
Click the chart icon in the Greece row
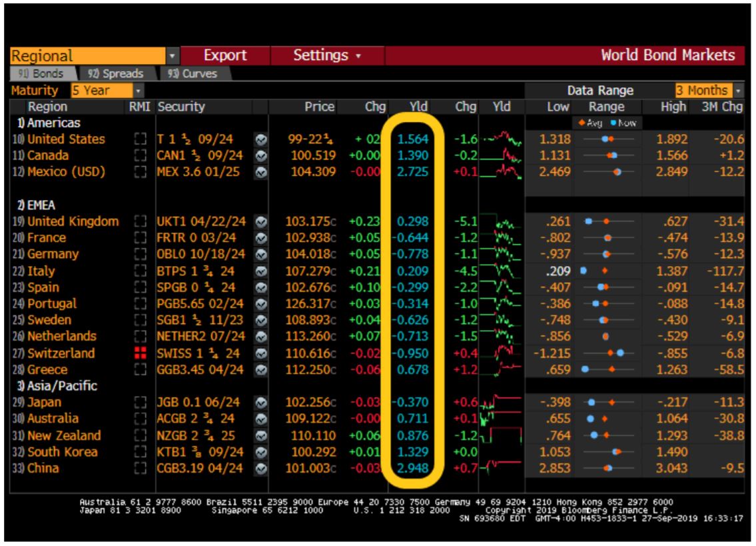click(x=261, y=370)
